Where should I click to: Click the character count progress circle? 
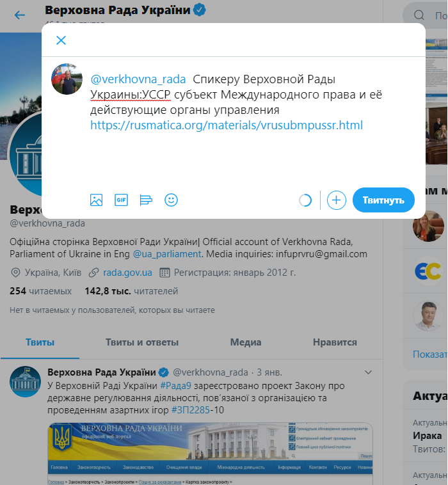[x=305, y=200]
